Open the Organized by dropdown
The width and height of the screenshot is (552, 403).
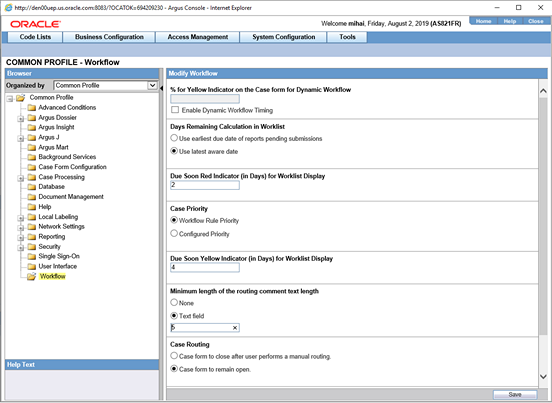152,85
